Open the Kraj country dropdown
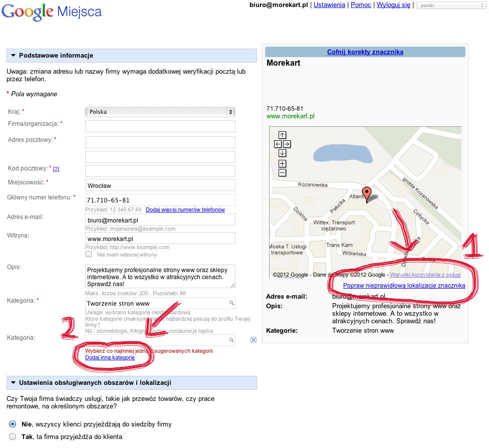 coord(160,112)
